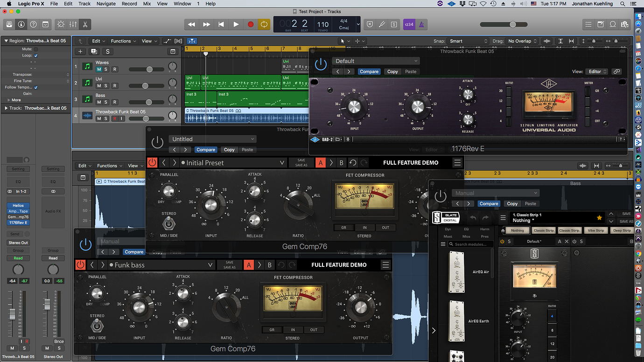Viewport: 644px width, 362px height.
Task: Open the Loop Browser button
Action: [613, 24]
